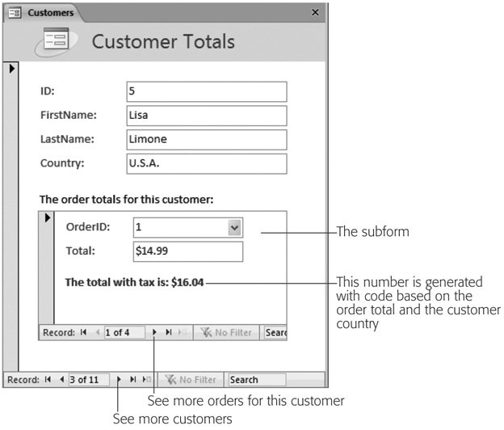Go to next order record in subform navigation
The image size is (504, 430).
(x=154, y=332)
